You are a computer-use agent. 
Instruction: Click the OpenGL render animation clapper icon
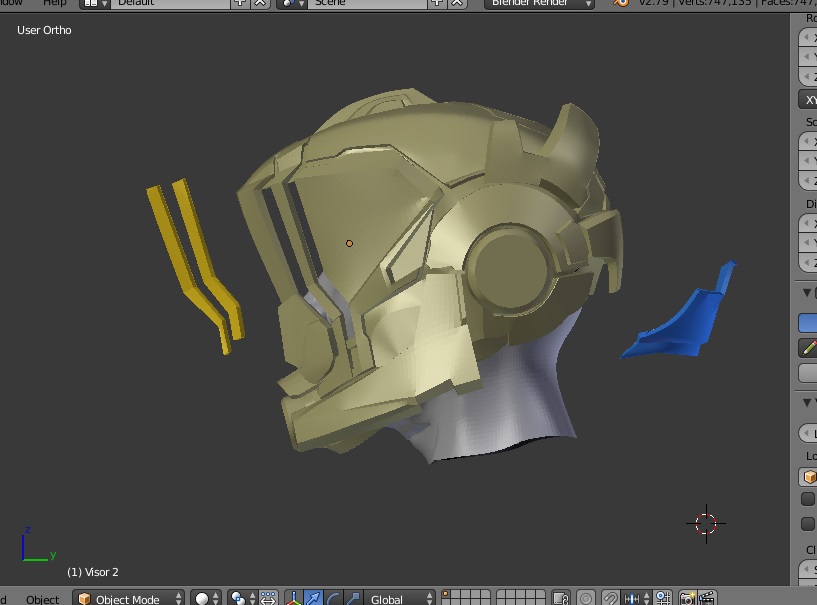point(706,598)
